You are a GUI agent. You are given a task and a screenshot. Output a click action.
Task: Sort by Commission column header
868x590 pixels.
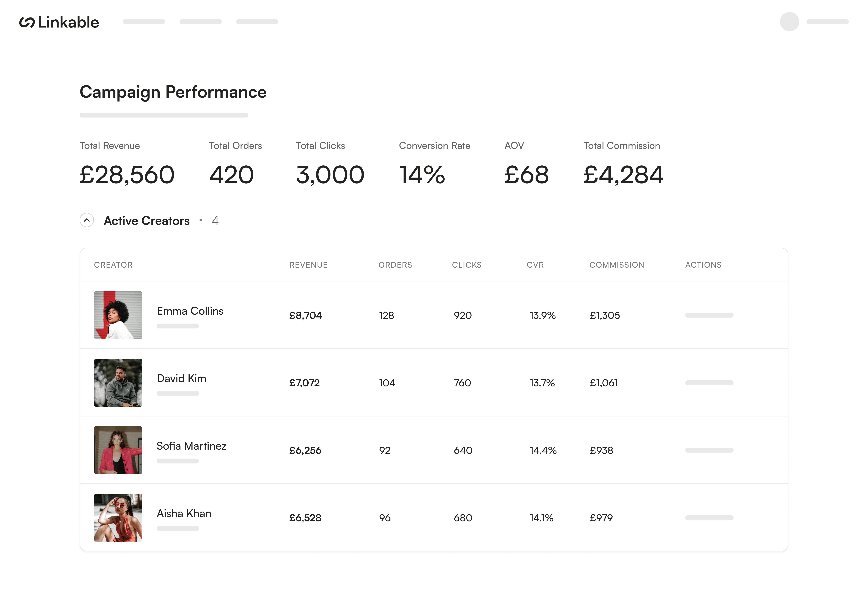pyautogui.click(x=617, y=265)
